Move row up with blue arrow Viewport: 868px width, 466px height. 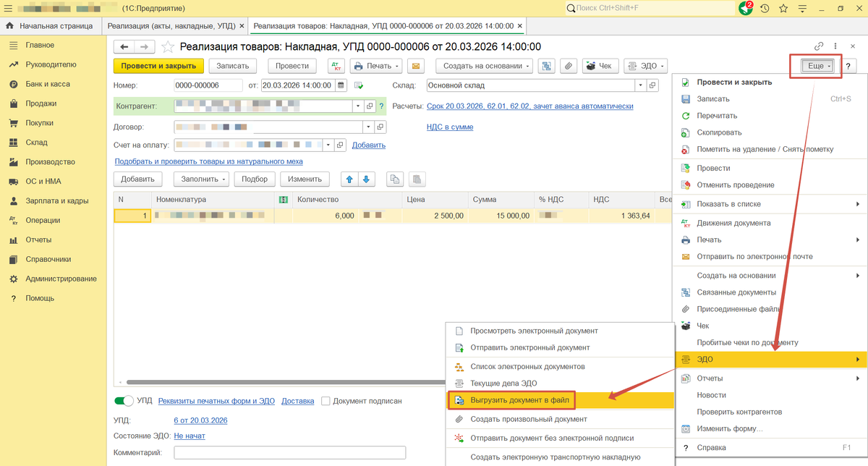pos(349,179)
